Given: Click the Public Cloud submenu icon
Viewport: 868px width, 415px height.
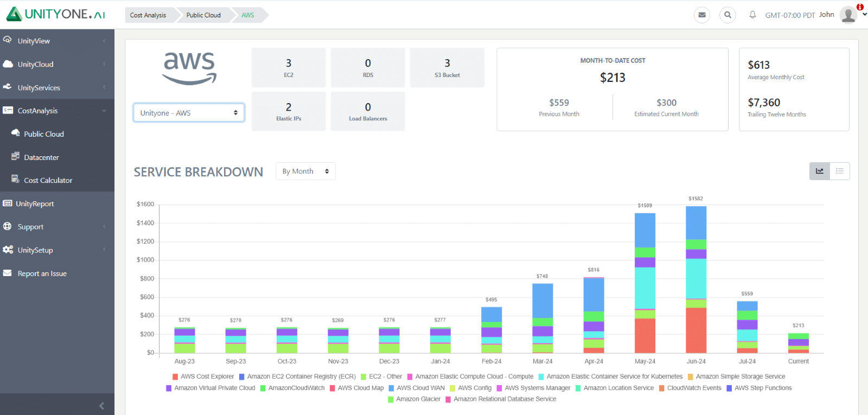Looking at the screenshot, I should pos(16,133).
